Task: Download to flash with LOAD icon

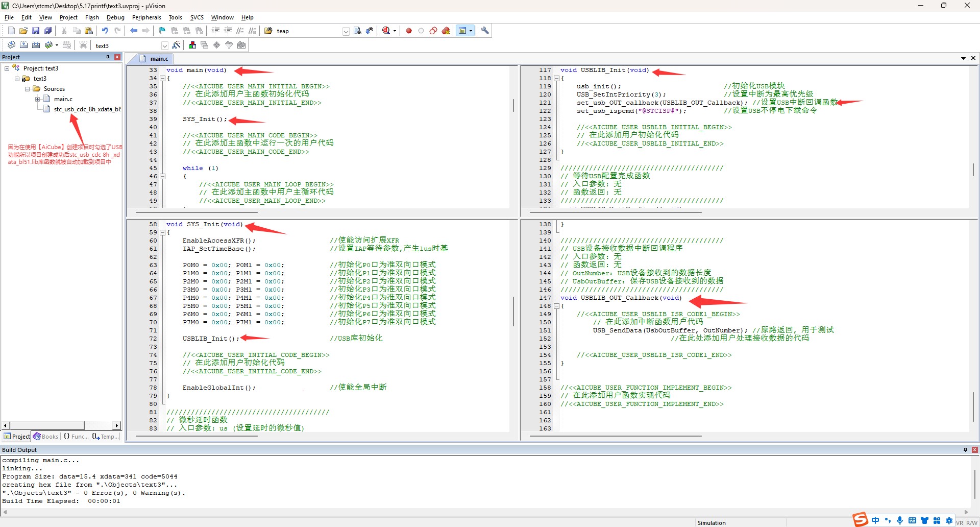Action: (83, 45)
